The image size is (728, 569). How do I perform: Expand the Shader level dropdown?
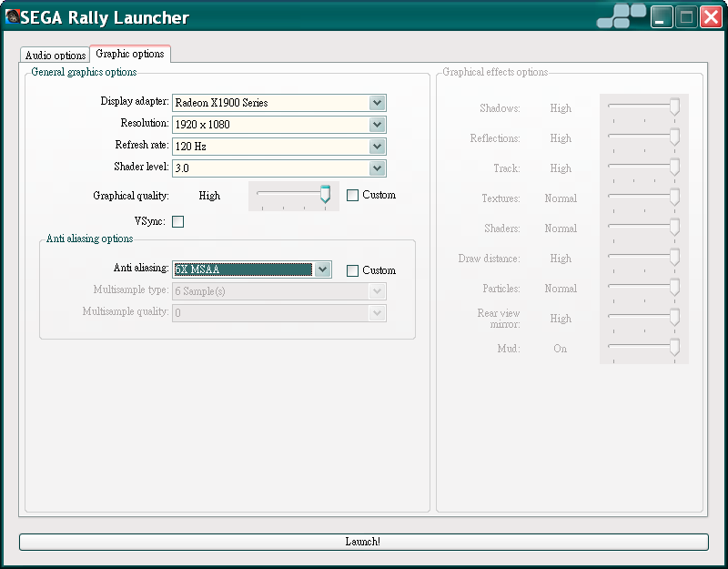point(377,168)
